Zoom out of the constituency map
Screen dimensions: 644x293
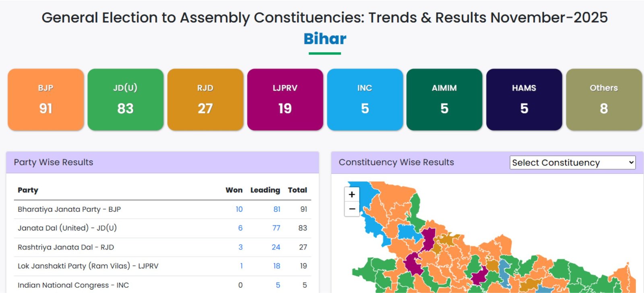pyautogui.click(x=352, y=209)
